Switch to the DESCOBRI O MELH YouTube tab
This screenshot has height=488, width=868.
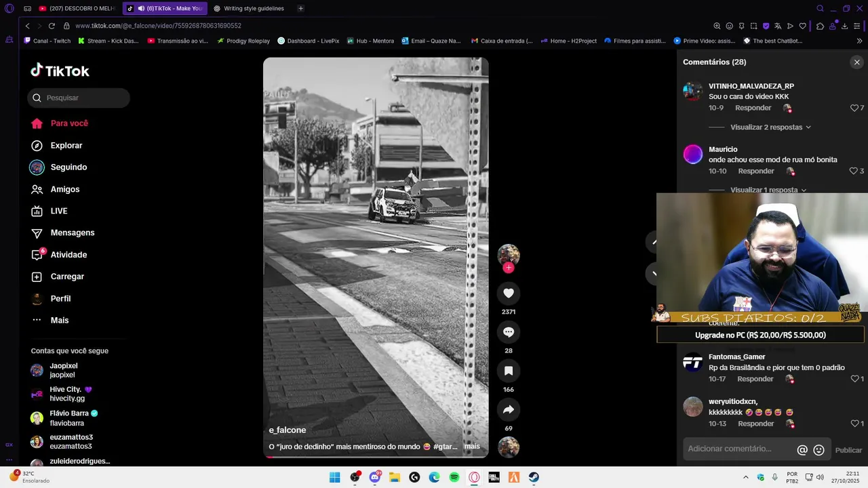pos(77,8)
